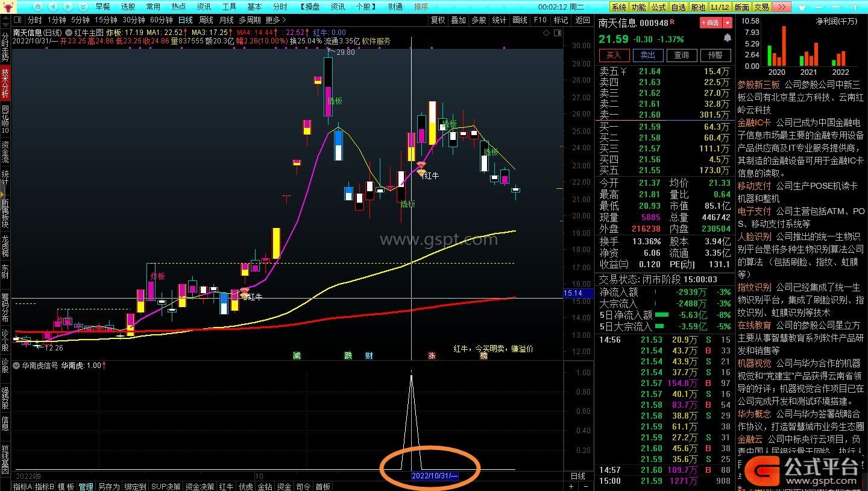
Task: Open the 选股 menu
Action: click(128, 7)
